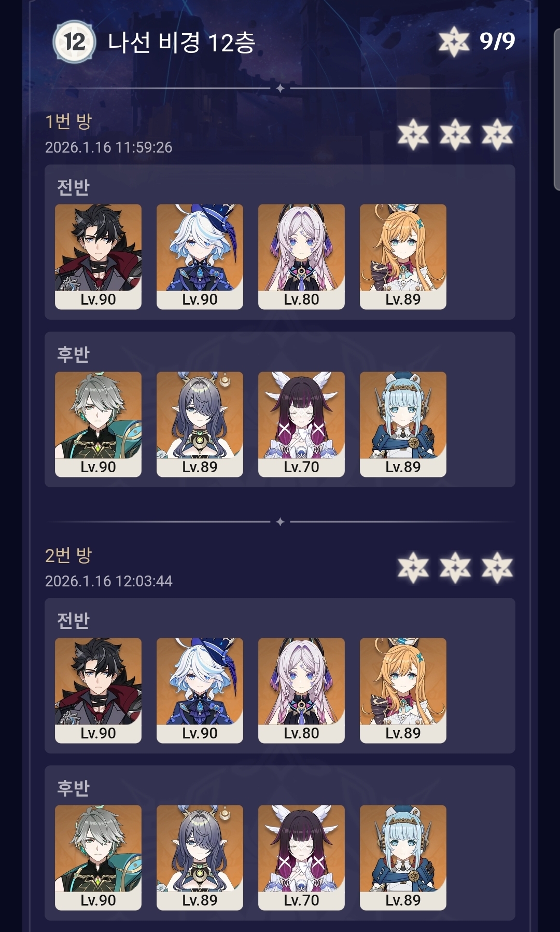The image size is (560, 932).
Task: Tap the 2번 방 room header
Action: point(68,555)
